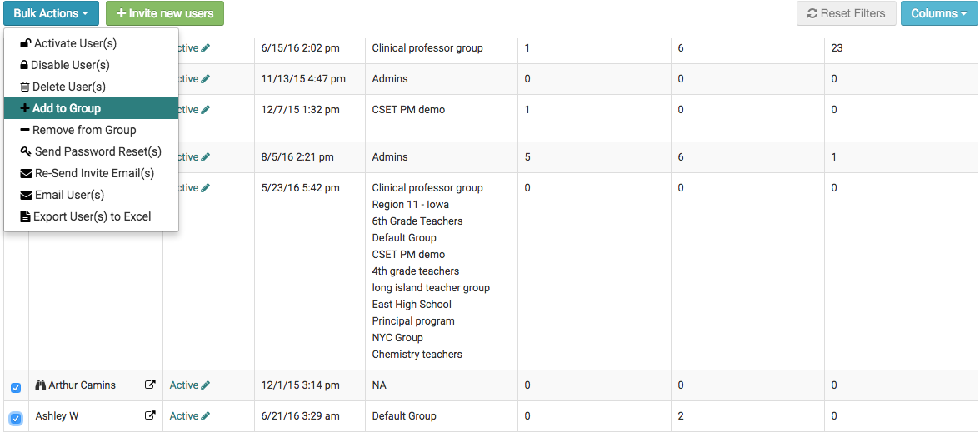Click the Invite new users button
The image size is (980, 432).
(165, 13)
